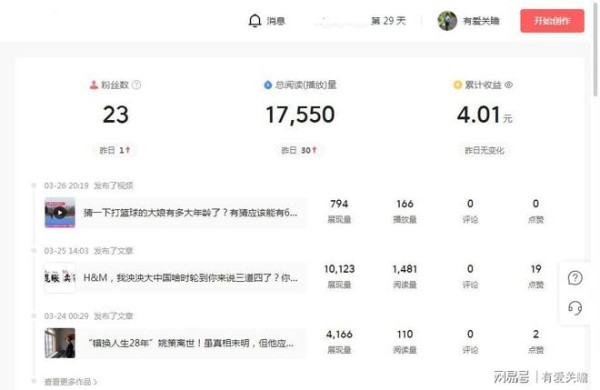Open the notification bell icon
Viewport: 600px width, 390px height.
point(255,21)
